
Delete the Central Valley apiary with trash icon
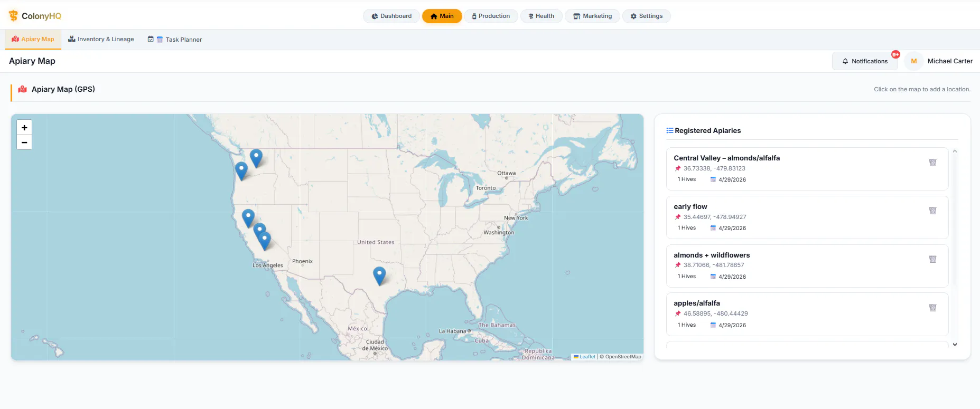pos(932,163)
